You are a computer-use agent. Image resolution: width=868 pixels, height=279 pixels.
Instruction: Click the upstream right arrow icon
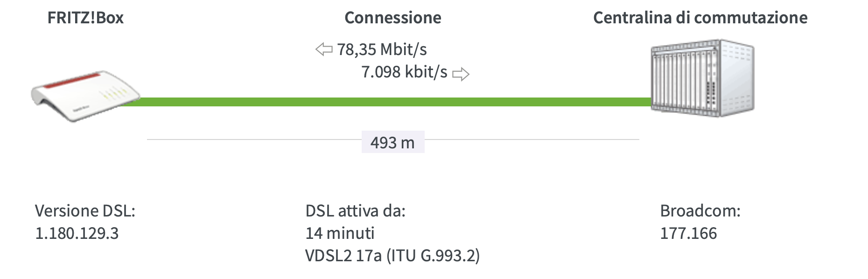click(461, 74)
